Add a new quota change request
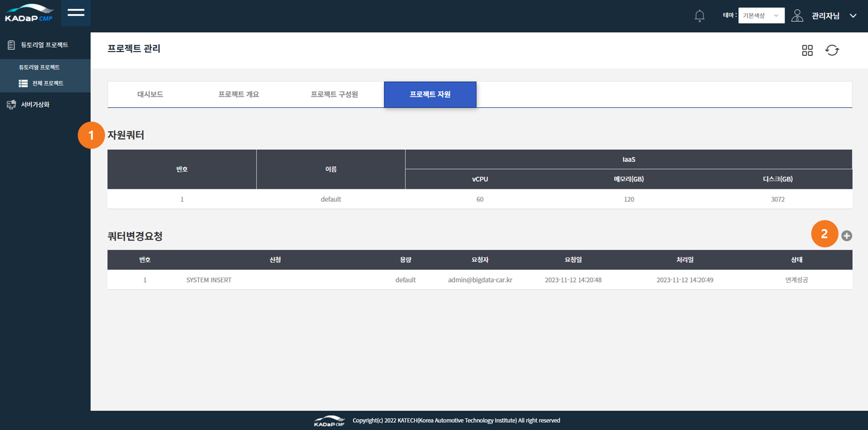 tap(846, 236)
